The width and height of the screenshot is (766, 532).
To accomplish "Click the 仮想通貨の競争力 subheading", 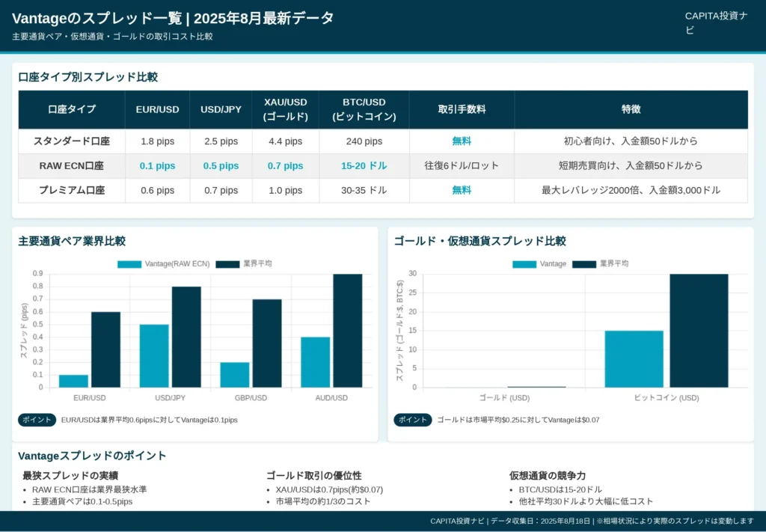I will 548,476.
